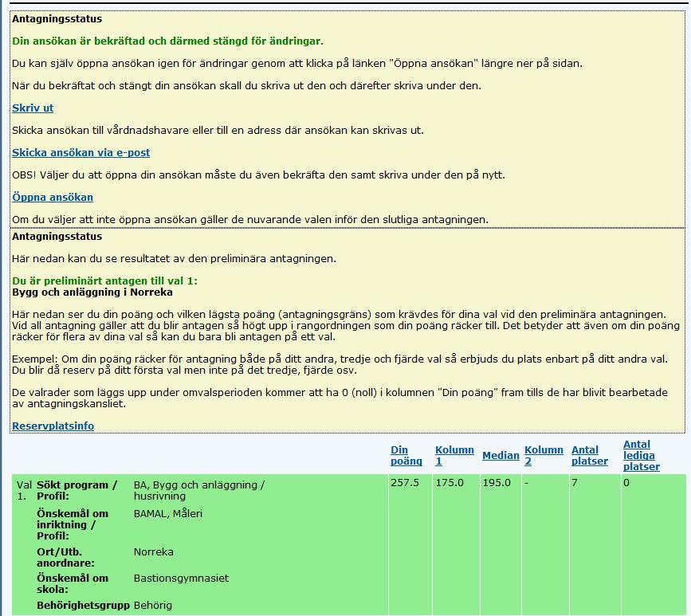This screenshot has height=616, width=691.
Task: Click the 'Val 1.' row label
Action: coord(24,490)
